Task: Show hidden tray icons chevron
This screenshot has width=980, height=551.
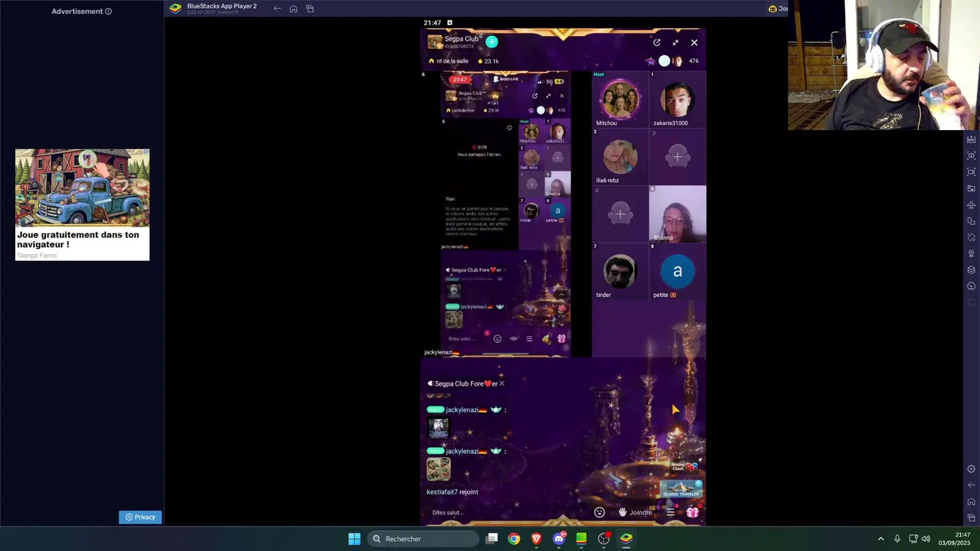Action: [x=880, y=539]
